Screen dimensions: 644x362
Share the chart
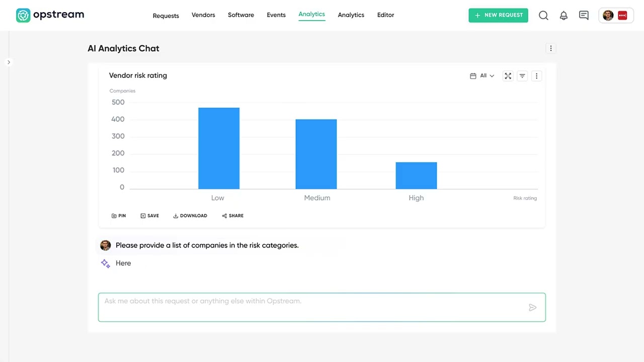[x=232, y=216]
